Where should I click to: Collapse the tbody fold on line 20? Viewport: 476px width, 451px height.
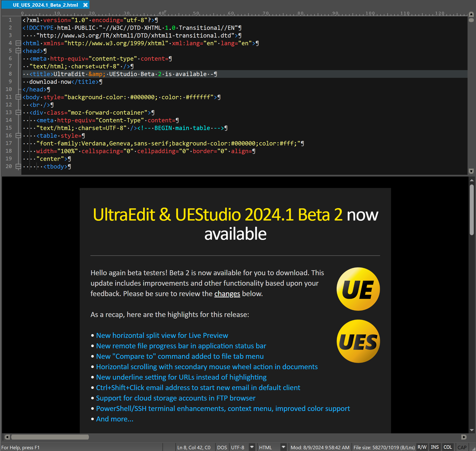coord(18,166)
